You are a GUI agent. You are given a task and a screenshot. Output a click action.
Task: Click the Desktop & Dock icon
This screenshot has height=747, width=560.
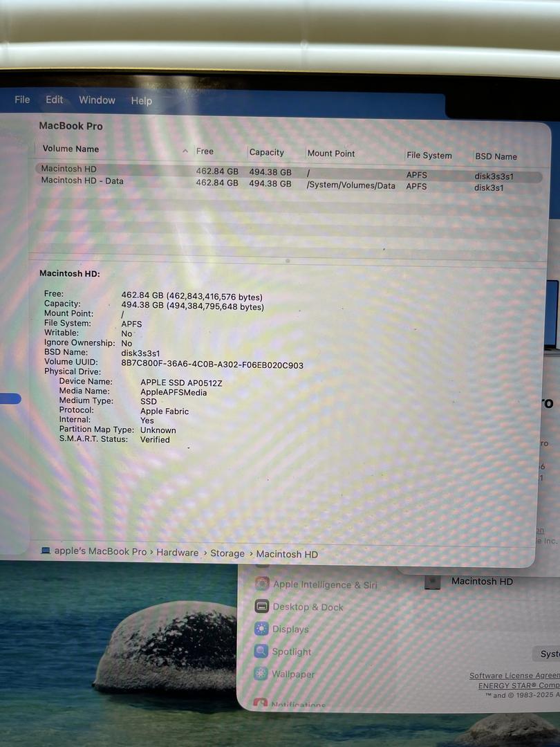coord(261,607)
